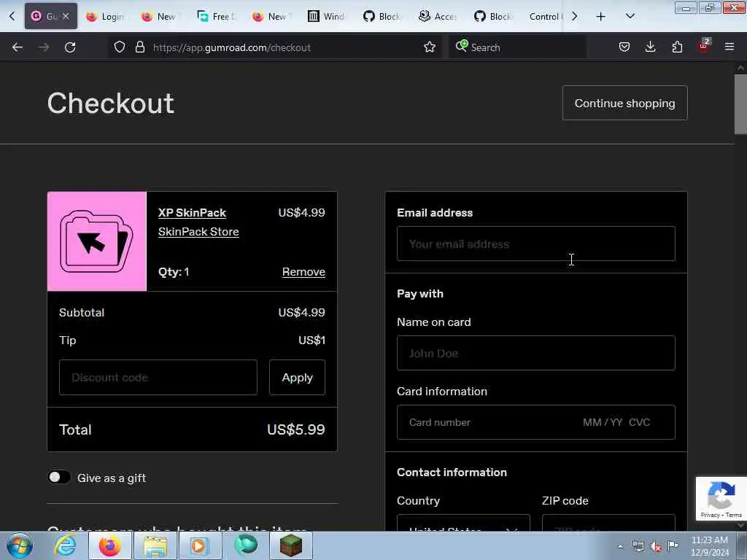Click the Firefox taskbar icon
The image size is (747, 560).
pos(109,545)
